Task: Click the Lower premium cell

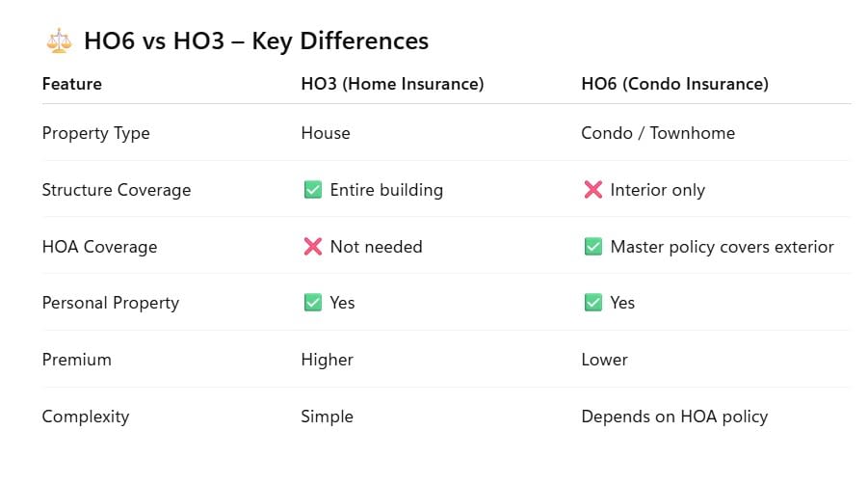Action: [604, 360]
